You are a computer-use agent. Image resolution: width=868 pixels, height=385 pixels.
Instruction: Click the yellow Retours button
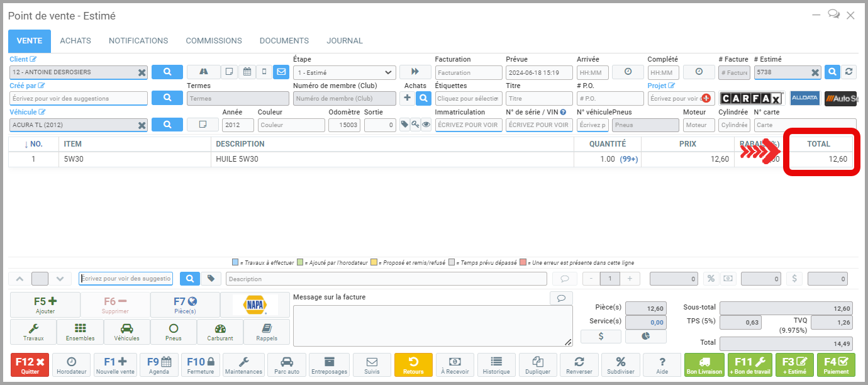413,365
